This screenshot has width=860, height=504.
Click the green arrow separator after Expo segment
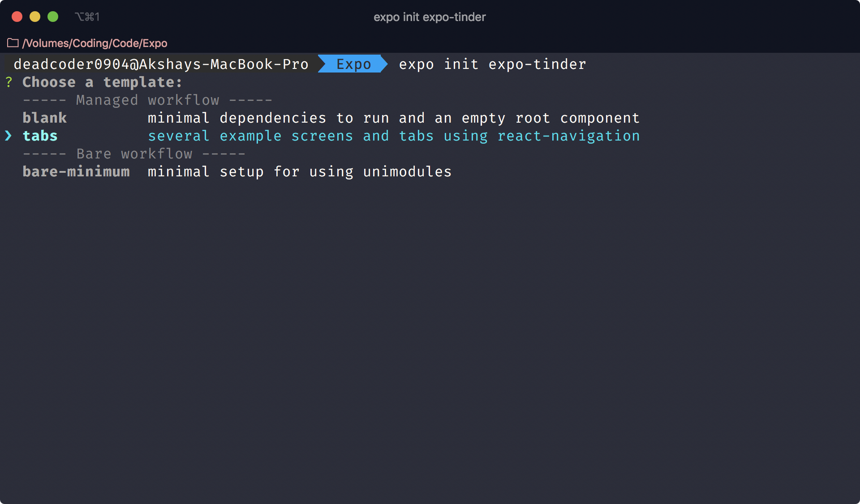(x=383, y=64)
